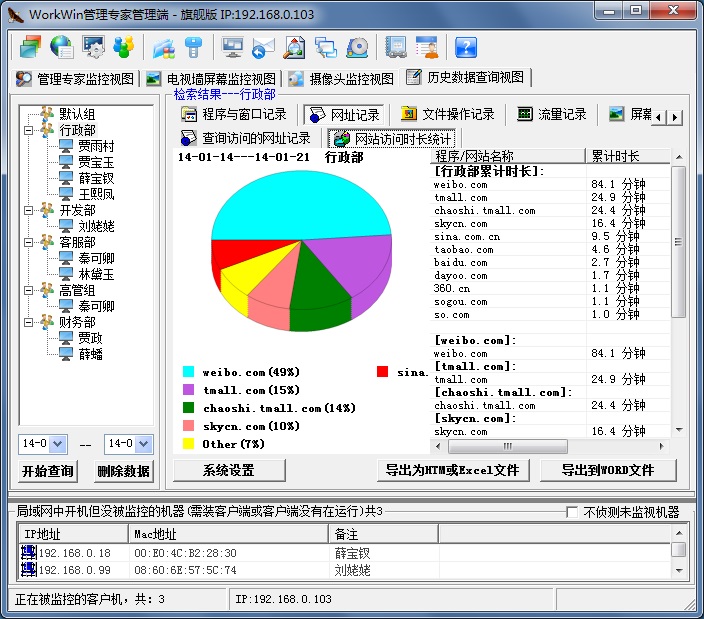The image size is (704, 619).
Task: Click the cyan weibo.com legend swatch
Action: [x=189, y=372]
